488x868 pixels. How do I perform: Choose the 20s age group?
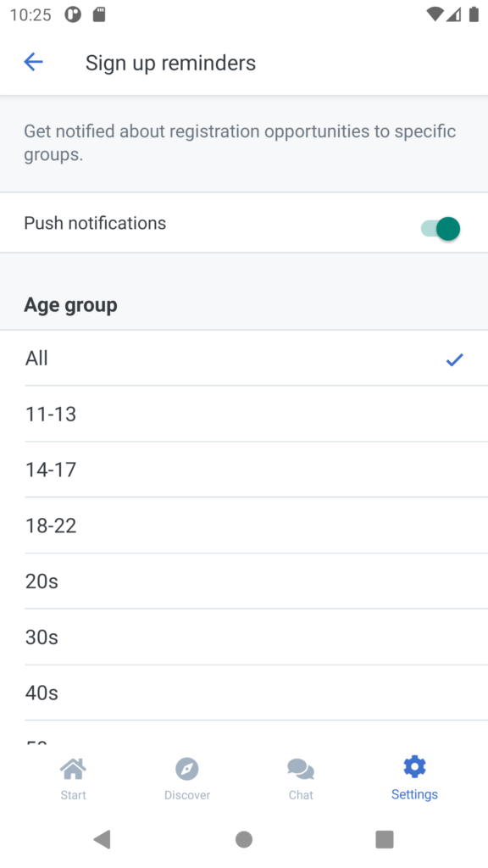(244, 581)
